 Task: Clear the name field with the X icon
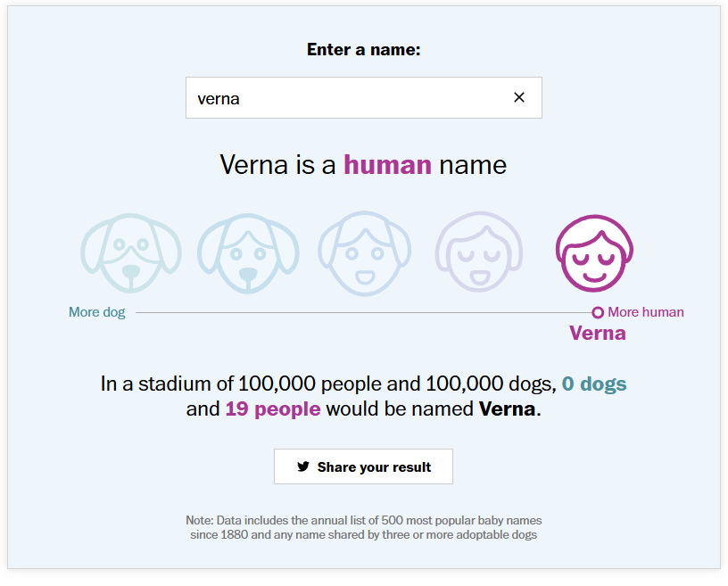519,98
